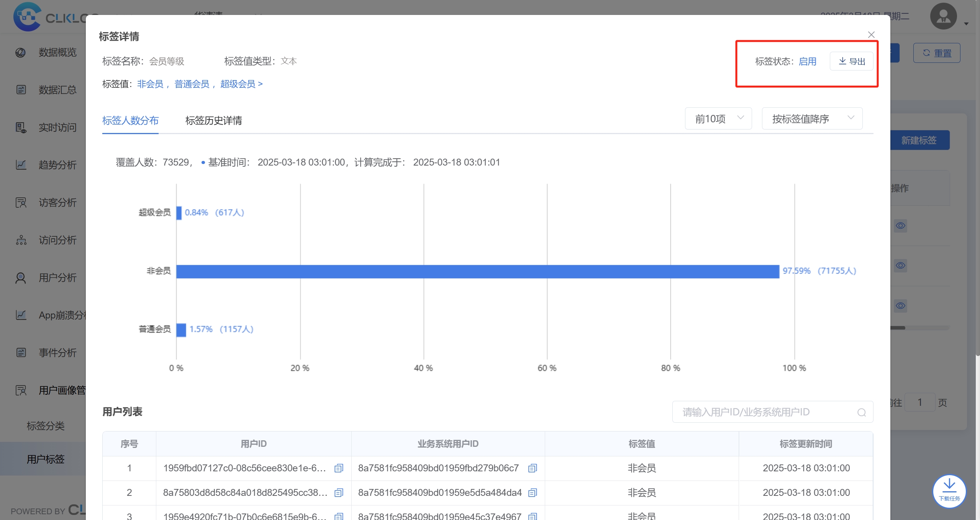Click the 导出 export button
Viewport: 980px width, 520px height.
click(851, 61)
